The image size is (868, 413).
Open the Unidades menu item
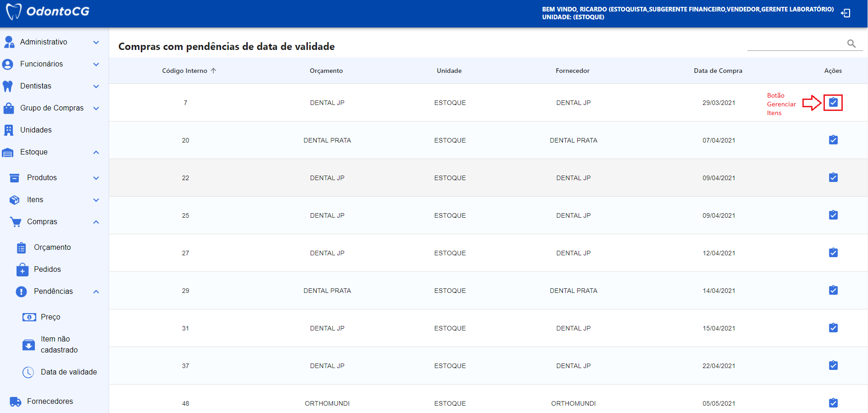coord(36,130)
